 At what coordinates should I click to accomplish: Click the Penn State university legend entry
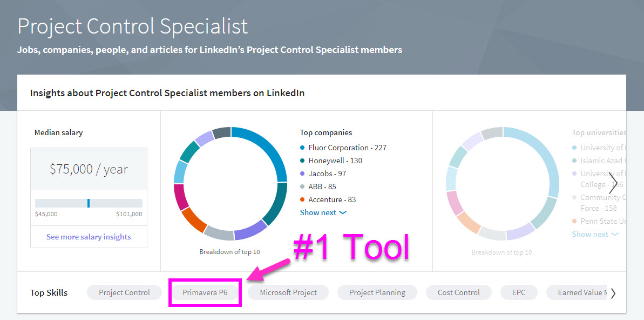click(600, 221)
